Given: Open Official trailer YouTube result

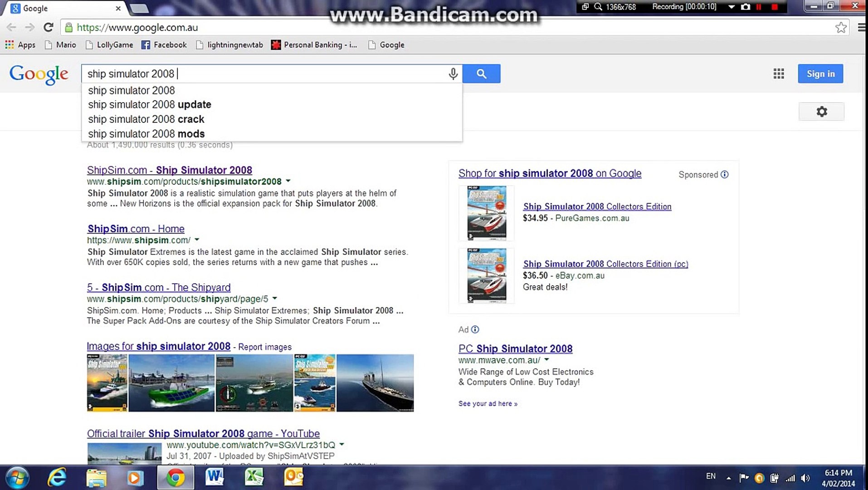Looking at the screenshot, I should [204, 434].
